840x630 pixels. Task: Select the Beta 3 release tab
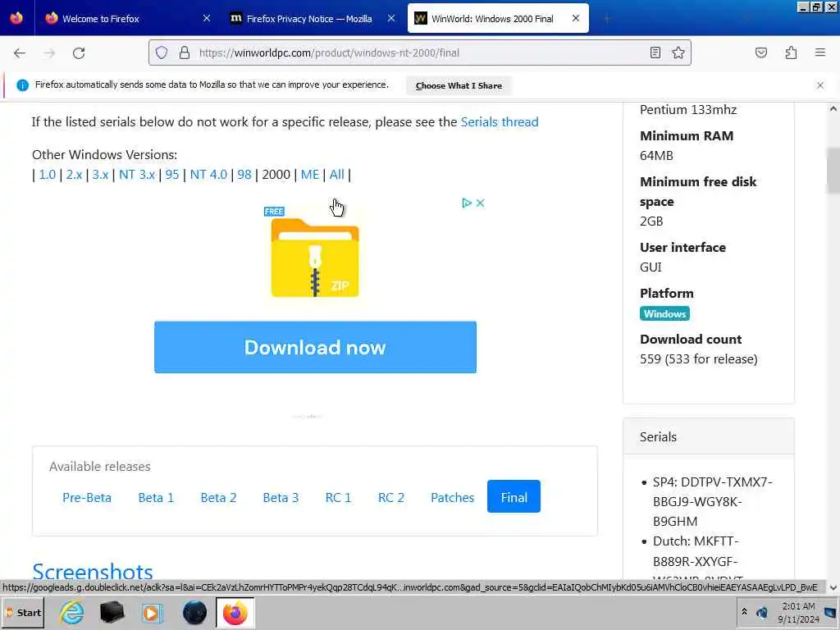point(281,498)
